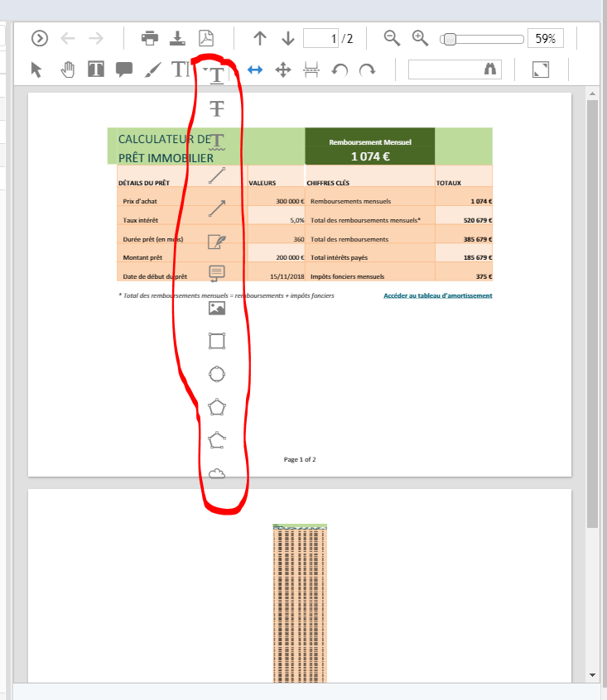Choose the strikethrough text annotation tool
The image size is (607, 700).
pyautogui.click(x=217, y=108)
